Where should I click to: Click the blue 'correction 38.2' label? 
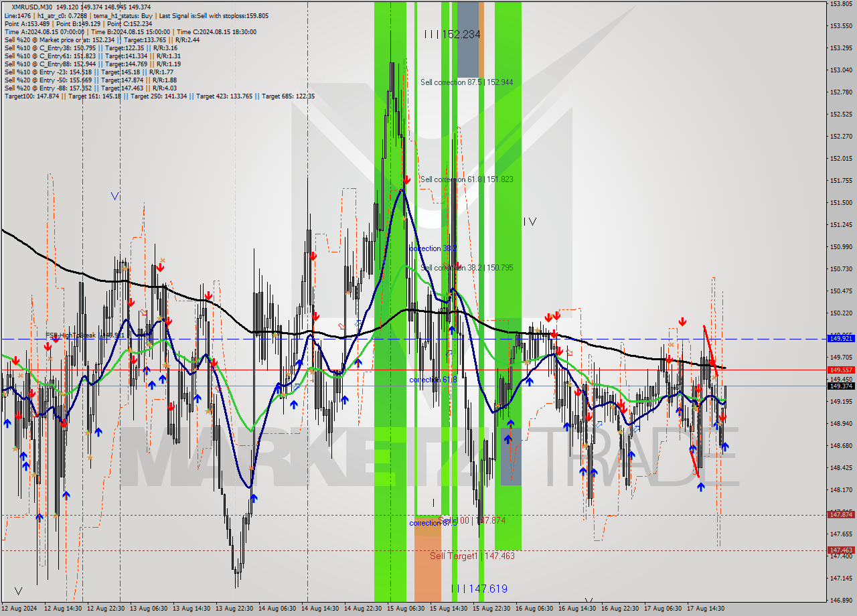tap(433, 248)
